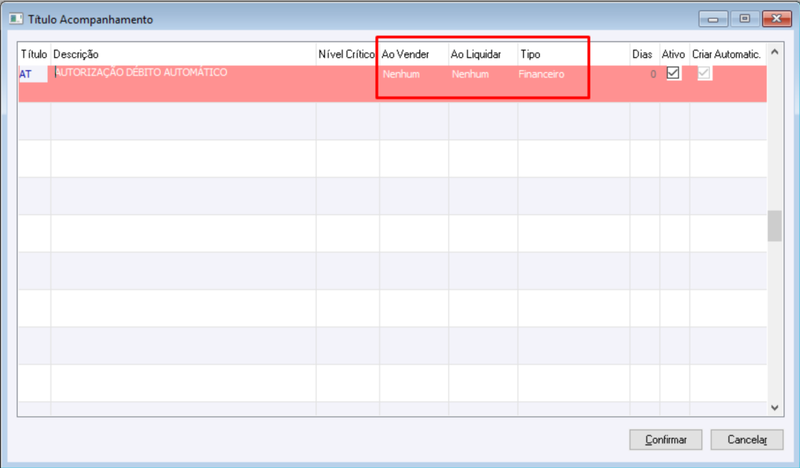Edit the AUTORIZAÇÃO DÉBITO AUTOMÁTICO description field

(183, 73)
